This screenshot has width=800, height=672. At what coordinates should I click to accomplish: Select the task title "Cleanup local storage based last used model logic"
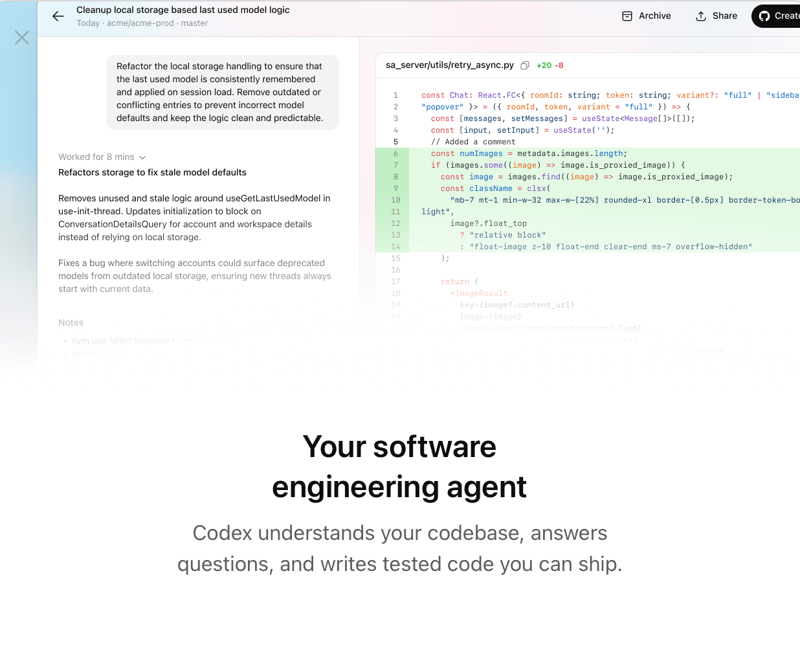coord(183,10)
